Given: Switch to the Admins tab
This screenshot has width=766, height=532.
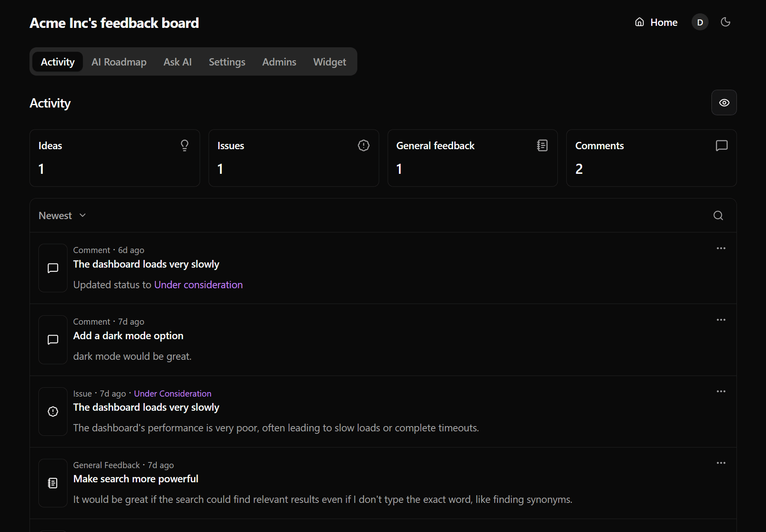Looking at the screenshot, I should pos(279,61).
